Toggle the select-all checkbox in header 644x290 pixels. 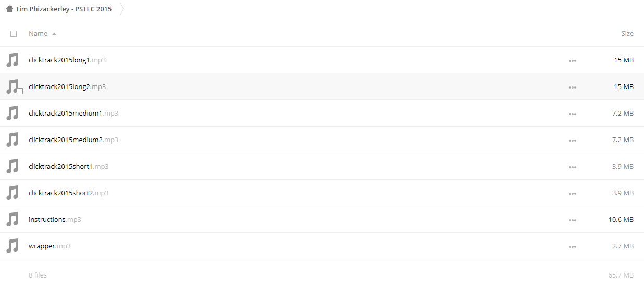click(14, 34)
